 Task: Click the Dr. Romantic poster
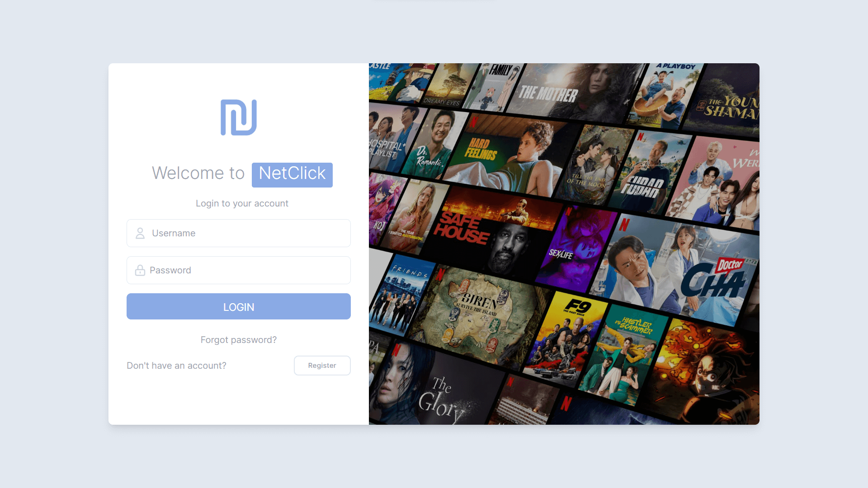(434, 145)
